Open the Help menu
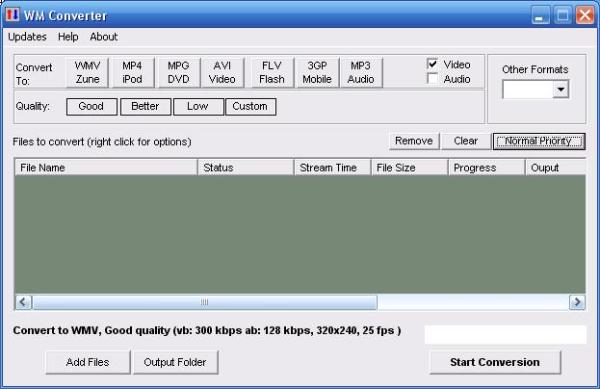Screen dimensions: 600x389 click(68, 37)
